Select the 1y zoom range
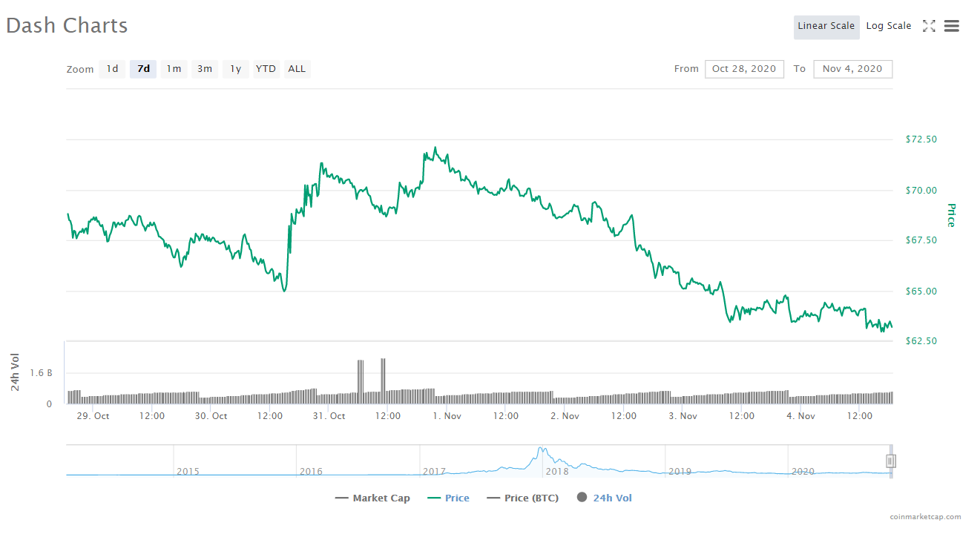Screen dimensions: 980x537 coord(235,69)
